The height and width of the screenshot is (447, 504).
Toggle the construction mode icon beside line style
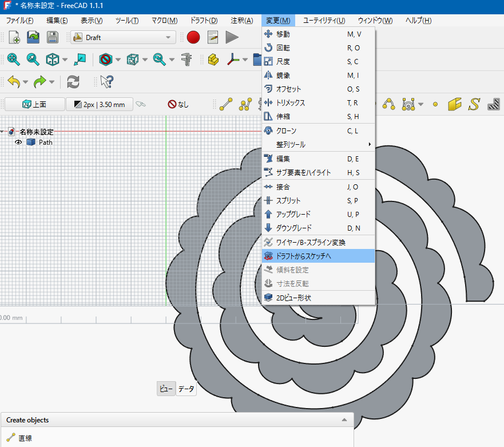[141, 104]
